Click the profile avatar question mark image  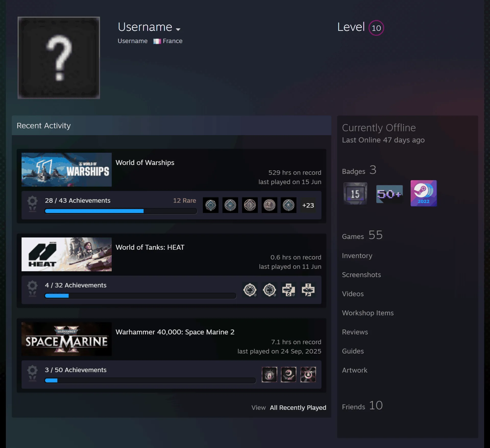pyautogui.click(x=59, y=58)
